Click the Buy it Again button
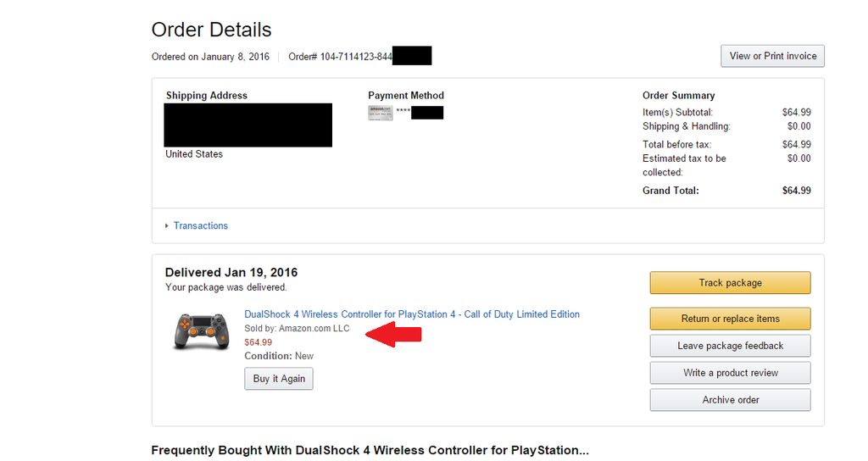This screenshot has height=461, width=868. (x=279, y=379)
